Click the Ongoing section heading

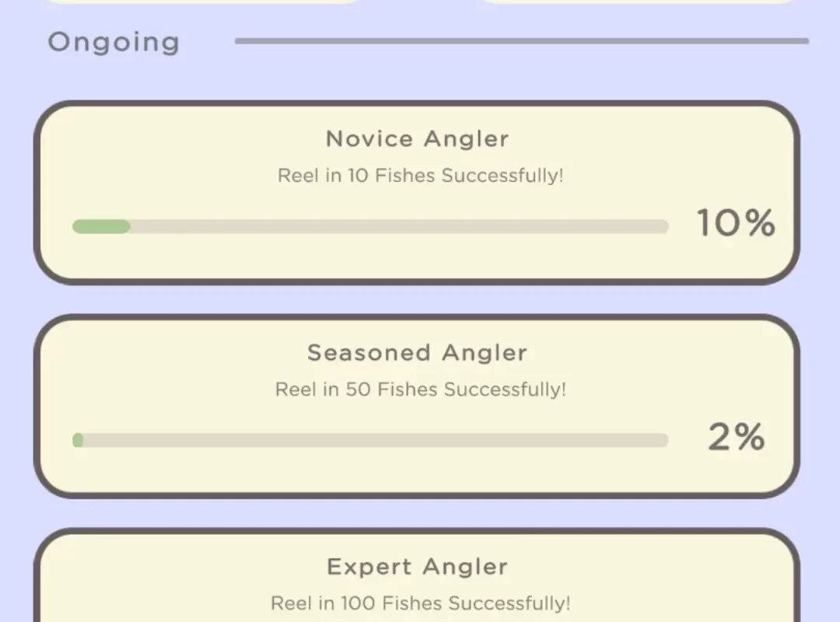point(114,42)
